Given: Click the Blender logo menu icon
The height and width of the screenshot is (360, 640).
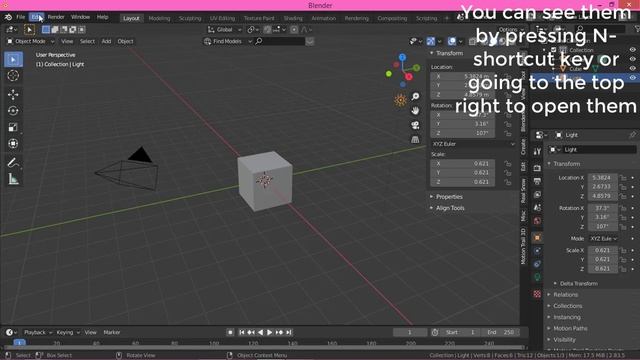Looking at the screenshot, I should 8,17.
